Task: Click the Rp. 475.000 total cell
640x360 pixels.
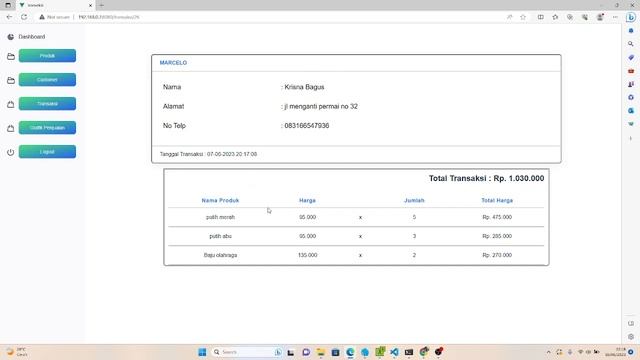Action: 497,217
